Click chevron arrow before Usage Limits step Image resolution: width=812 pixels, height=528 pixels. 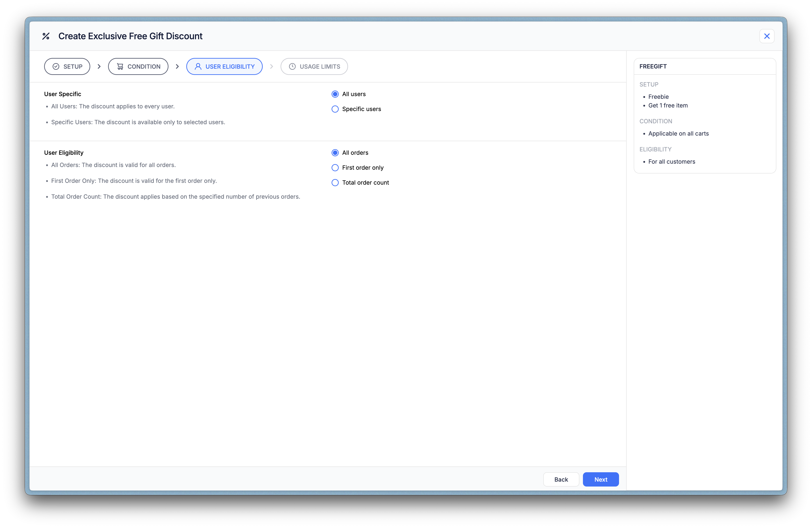272,66
